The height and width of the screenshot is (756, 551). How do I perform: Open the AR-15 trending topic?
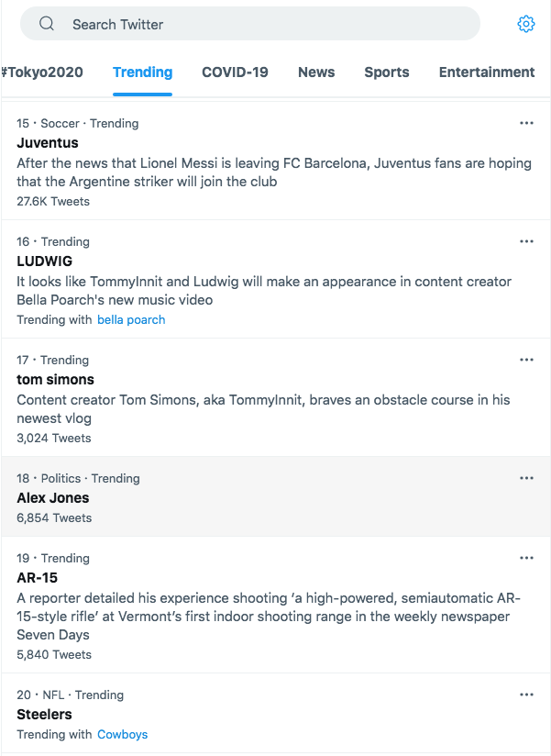point(38,578)
